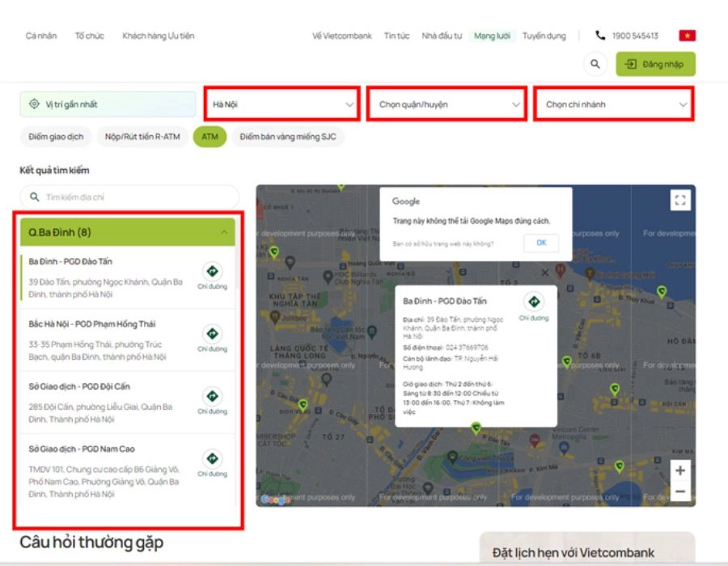The image size is (728, 566).
Task: Open search with the magnifier button
Action: pos(595,64)
